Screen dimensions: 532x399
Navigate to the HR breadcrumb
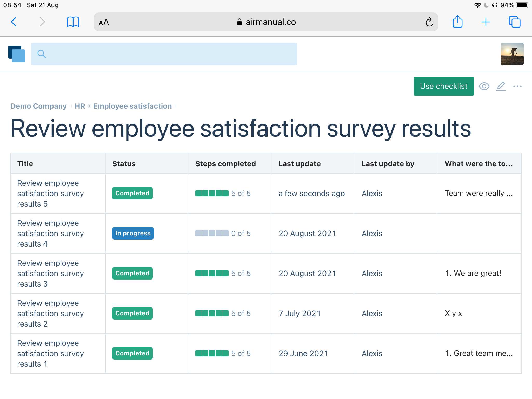coord(80,106)
